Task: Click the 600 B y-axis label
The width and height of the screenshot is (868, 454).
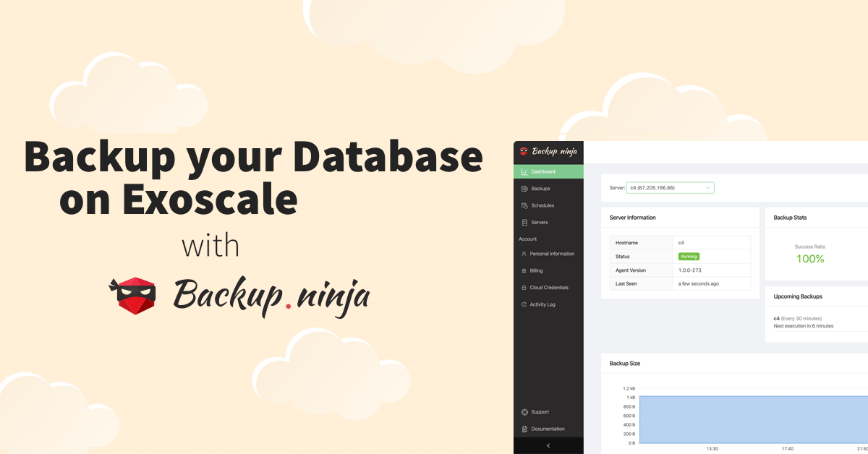Action: [x=629, y=416]
